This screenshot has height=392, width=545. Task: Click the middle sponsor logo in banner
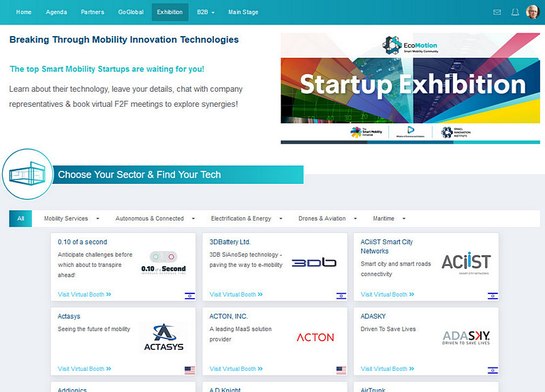click(411, 131)
